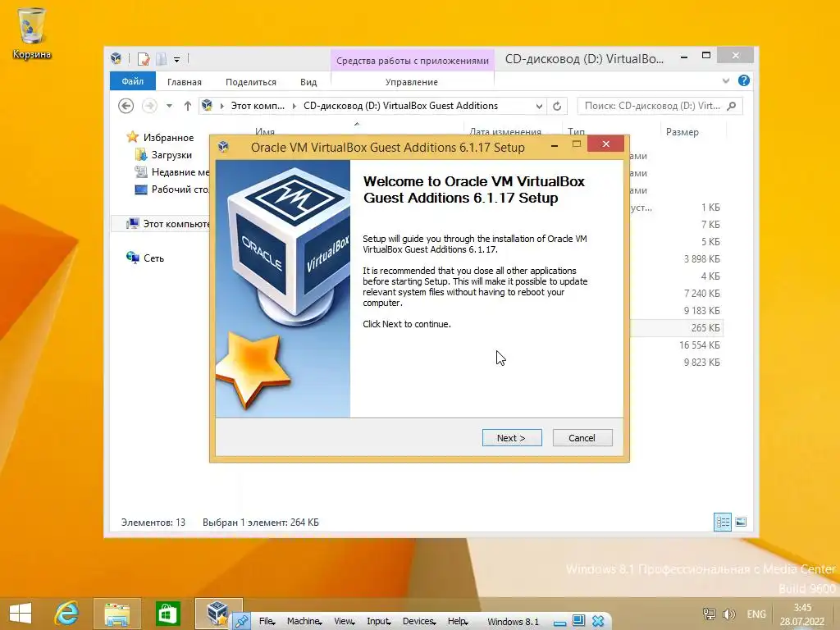Image resolution: width=840 pixels, height=630 pixels.
Task: Open VirtualBox File menu
Action: tap(267, 622)
